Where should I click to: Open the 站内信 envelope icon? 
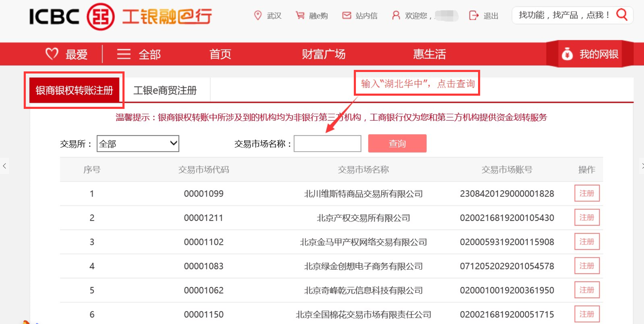pyautogui.click(x=347, y=15)
